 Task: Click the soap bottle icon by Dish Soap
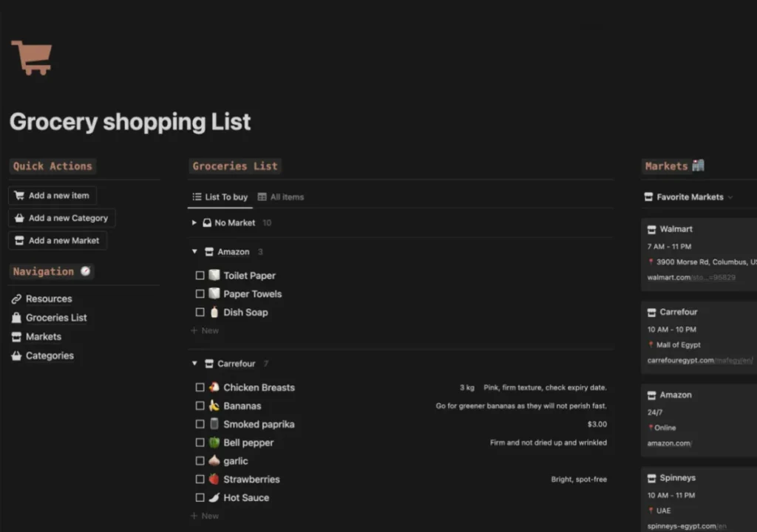(x=214, y=313)
